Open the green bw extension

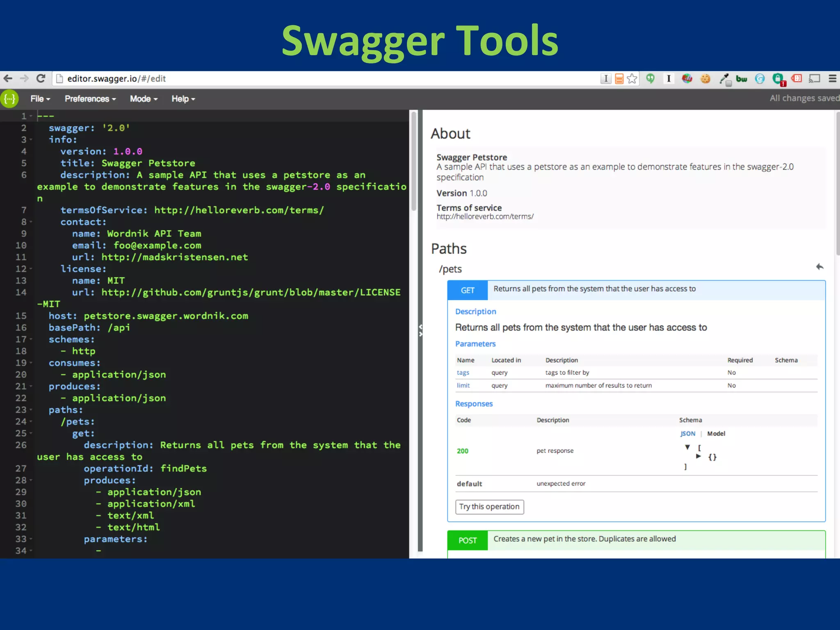point(742,79)
